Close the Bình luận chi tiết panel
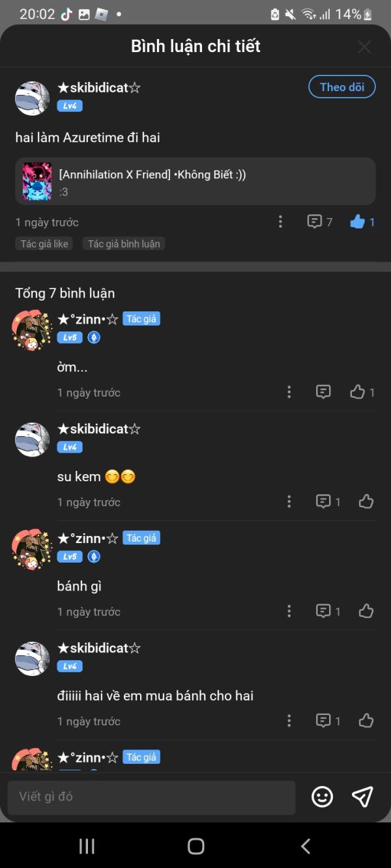The image size is (391, 868). tap(364, 47)
